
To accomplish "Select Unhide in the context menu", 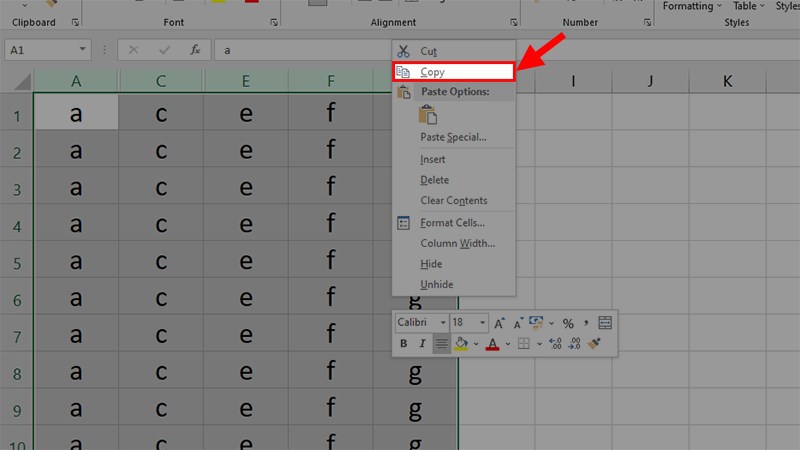I will pyautogui.click(x=437, y=284).
